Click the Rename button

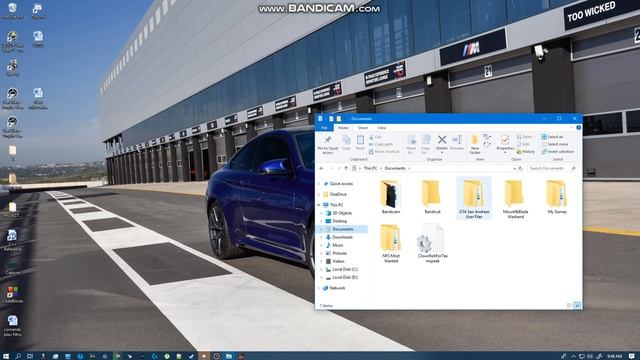pyautogui.click(x=457, y=142)
